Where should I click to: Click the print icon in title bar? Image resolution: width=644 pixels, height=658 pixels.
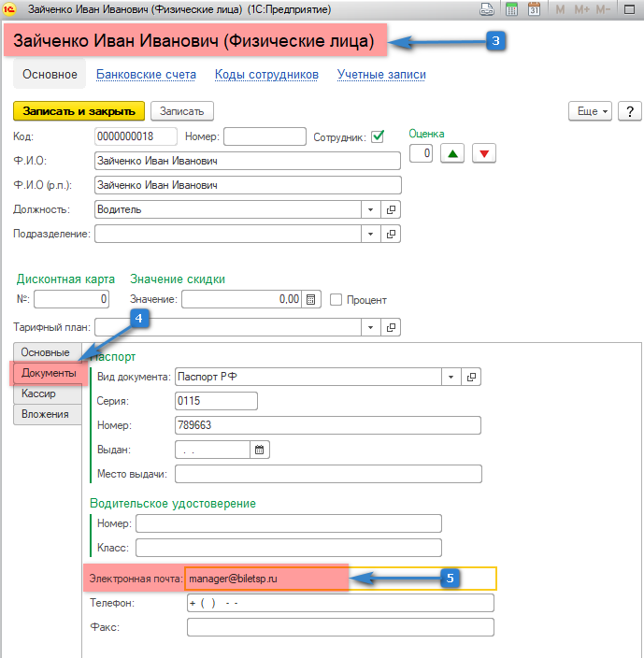[x=487, y=10]
